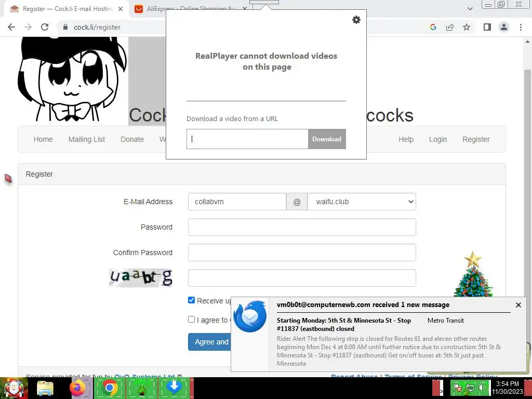Click the notification subject about 5th St & Minnesota St

pyautogui.click(x=344, y=324)
